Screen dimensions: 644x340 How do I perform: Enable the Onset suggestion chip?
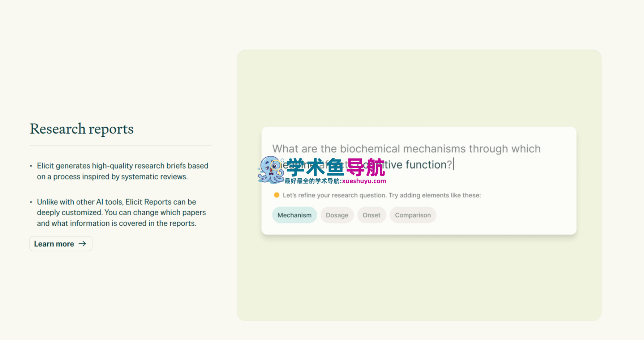[x=371, y=215]
